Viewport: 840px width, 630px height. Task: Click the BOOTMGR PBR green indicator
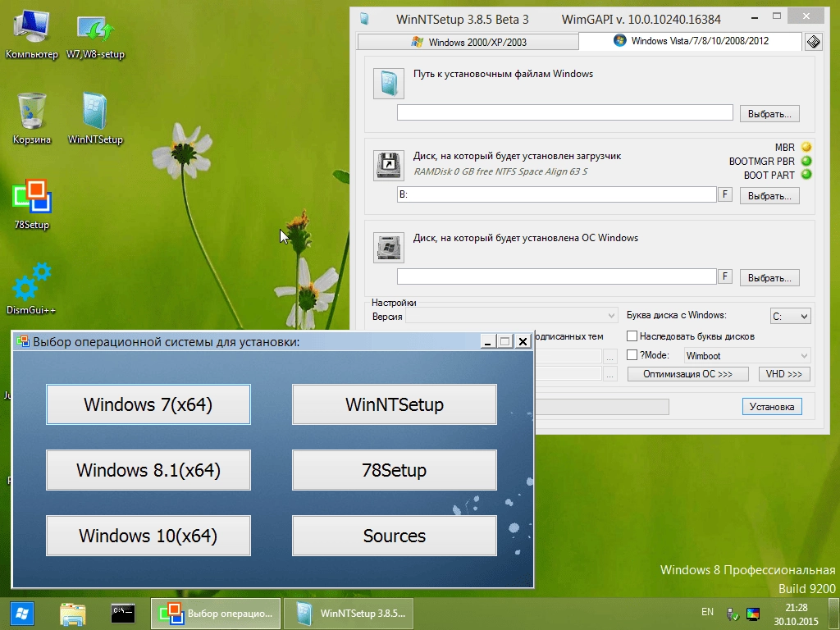click(806, 161)
